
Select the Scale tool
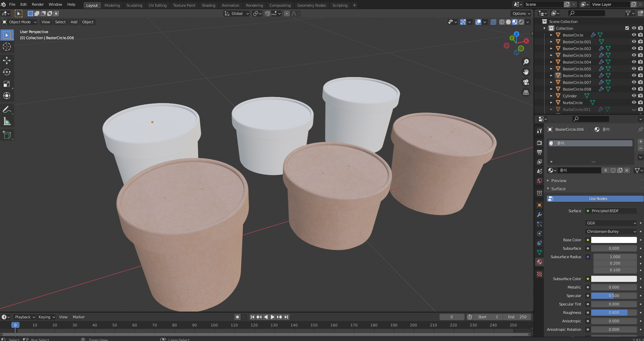point(7,84)
